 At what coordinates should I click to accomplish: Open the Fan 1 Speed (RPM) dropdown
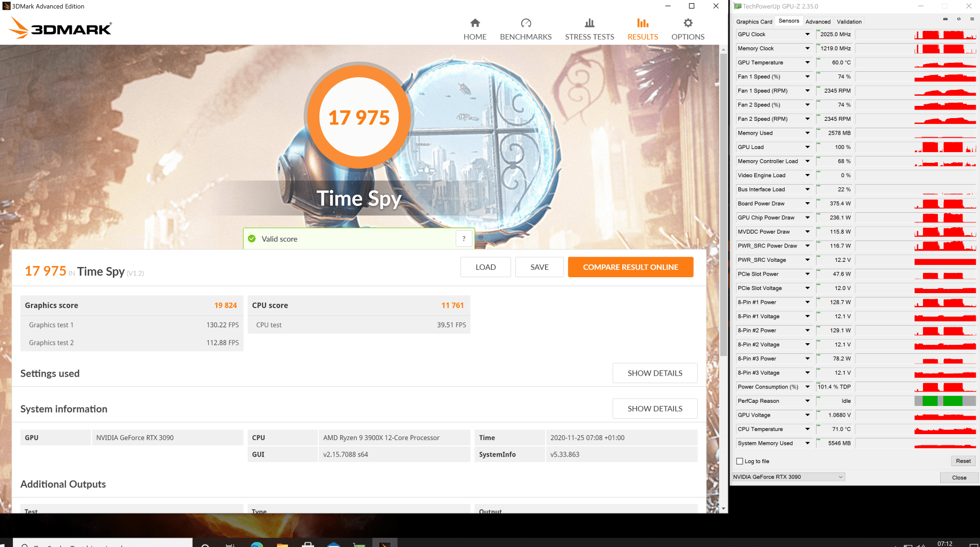[808, 91]
